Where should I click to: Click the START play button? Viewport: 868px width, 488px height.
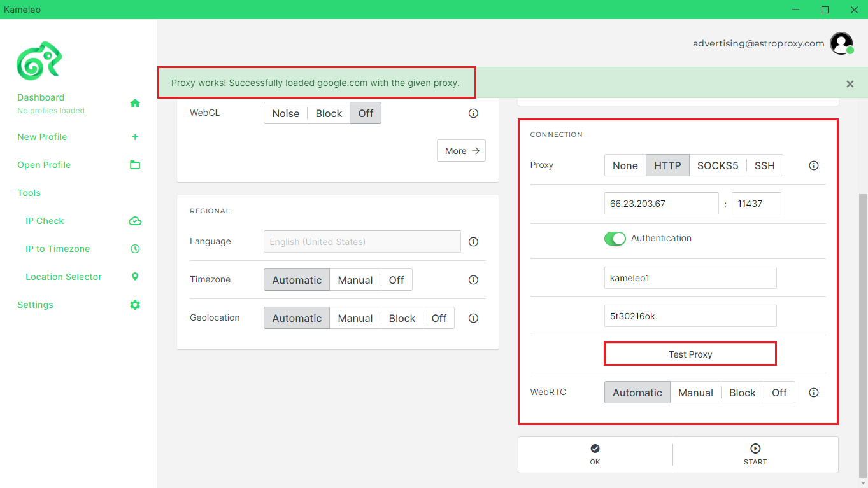point(755,455)
